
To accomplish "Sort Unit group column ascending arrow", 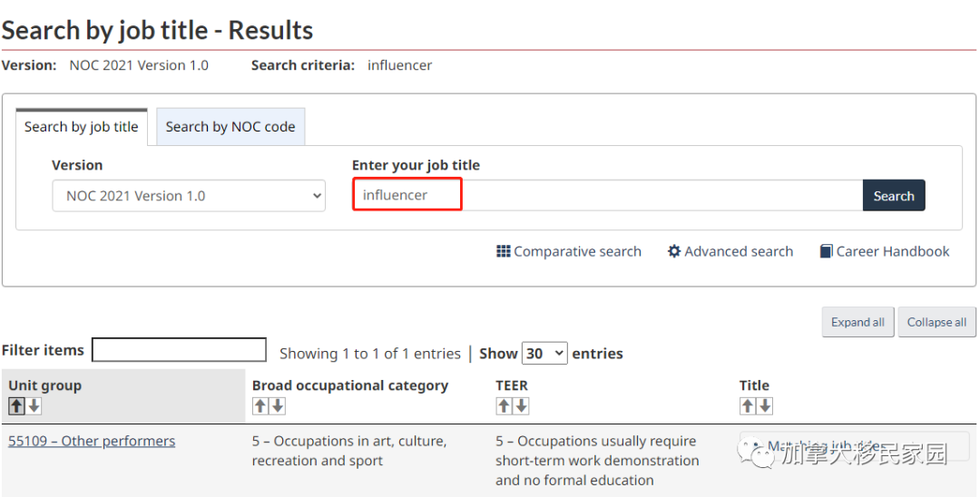I will [x=17, y=406].
